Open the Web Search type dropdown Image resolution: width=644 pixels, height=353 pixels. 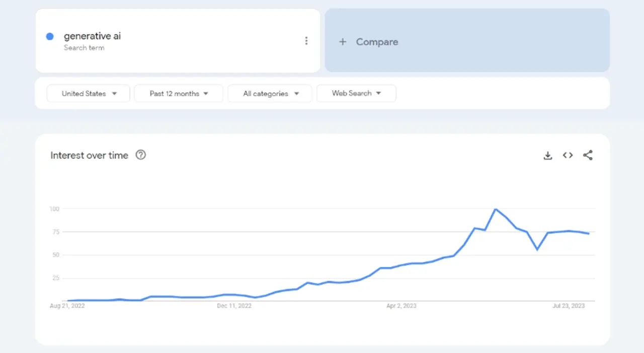click(356, 93)
